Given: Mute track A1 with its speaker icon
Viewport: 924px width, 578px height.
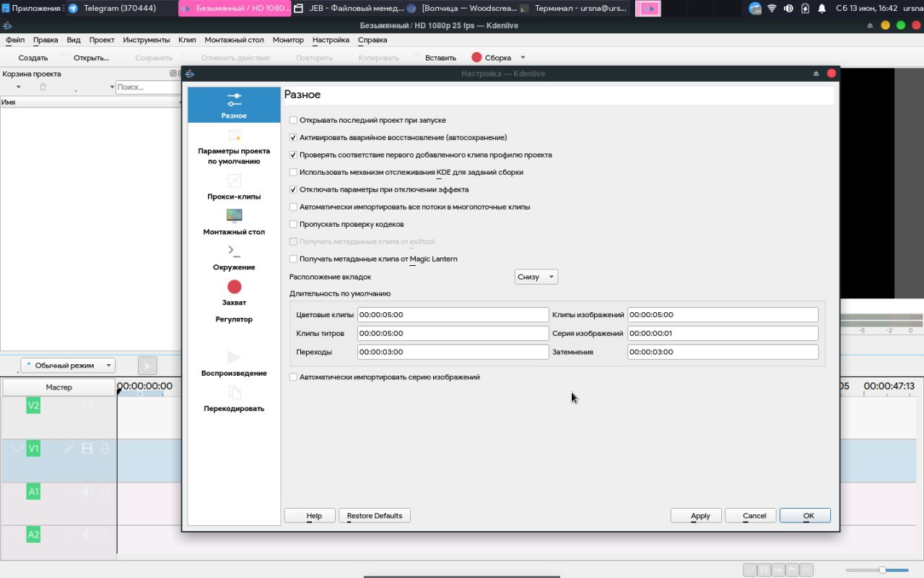Looking at the screenshot, I should pos(87,491).
